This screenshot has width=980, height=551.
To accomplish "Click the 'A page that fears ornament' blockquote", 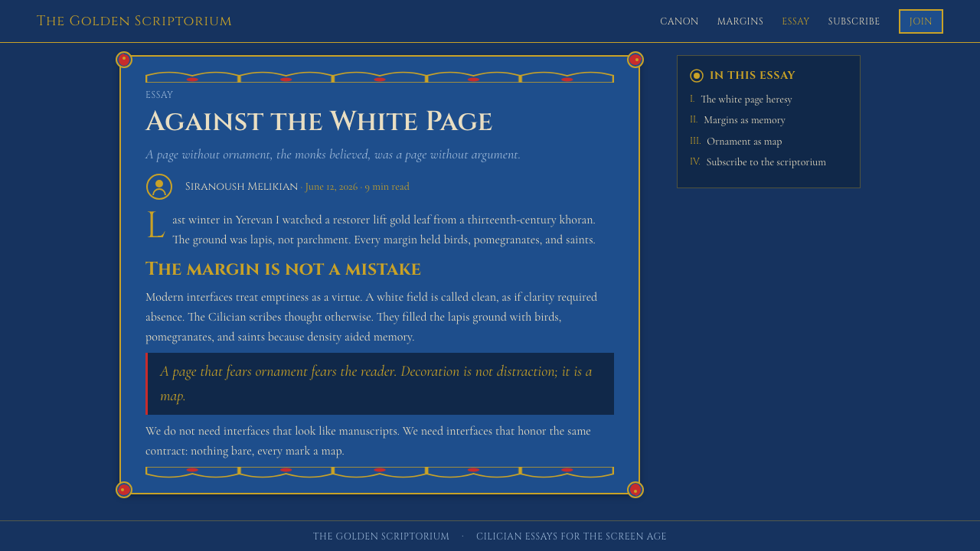I will (x=380, y=383).
